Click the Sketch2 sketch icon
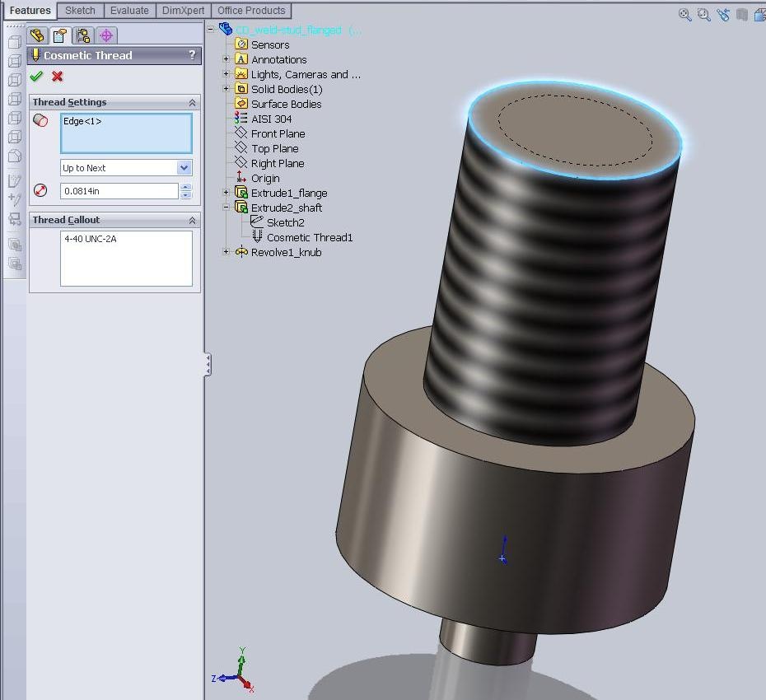Viewport: 766px width, 700px height. [x=256, y=222]
